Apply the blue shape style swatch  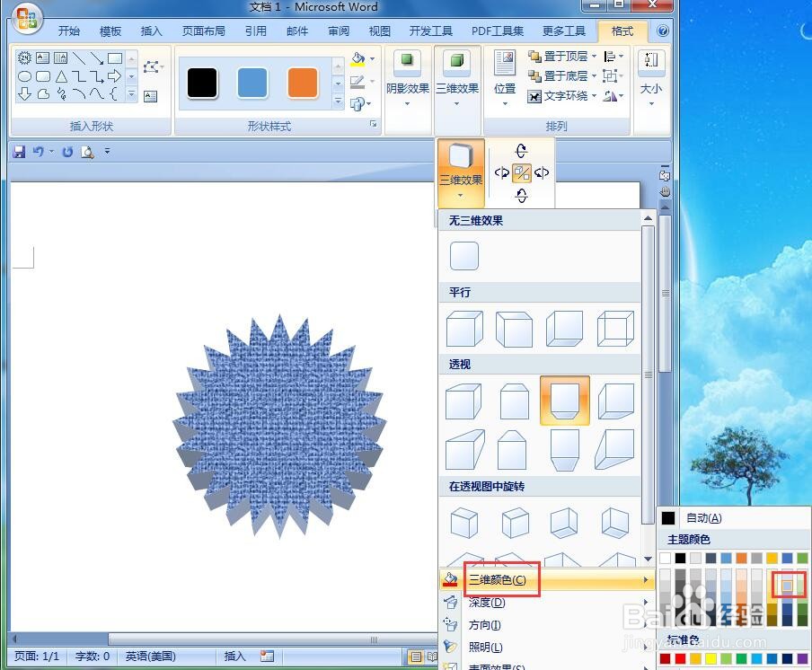click(252, 83)
